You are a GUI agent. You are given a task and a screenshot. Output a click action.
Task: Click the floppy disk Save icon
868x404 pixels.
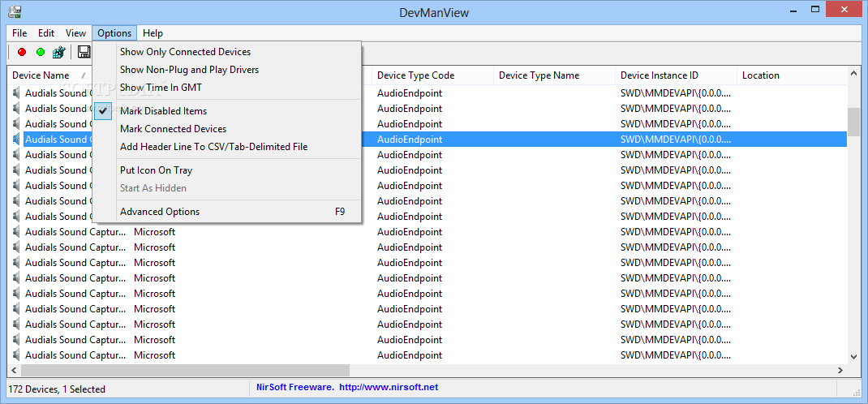[x=84, y=52]
